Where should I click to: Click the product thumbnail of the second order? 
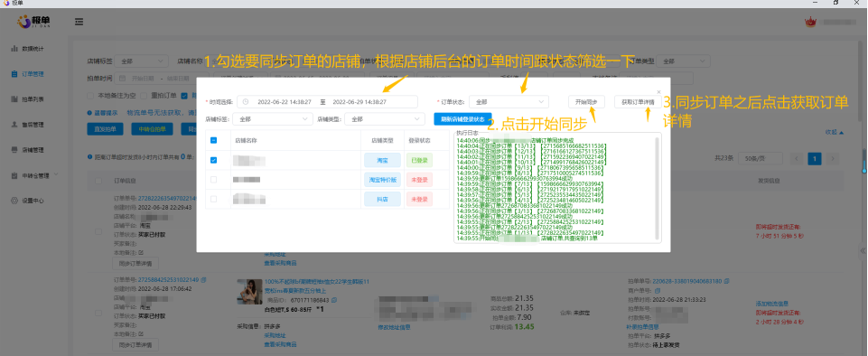tap(248, 291)
